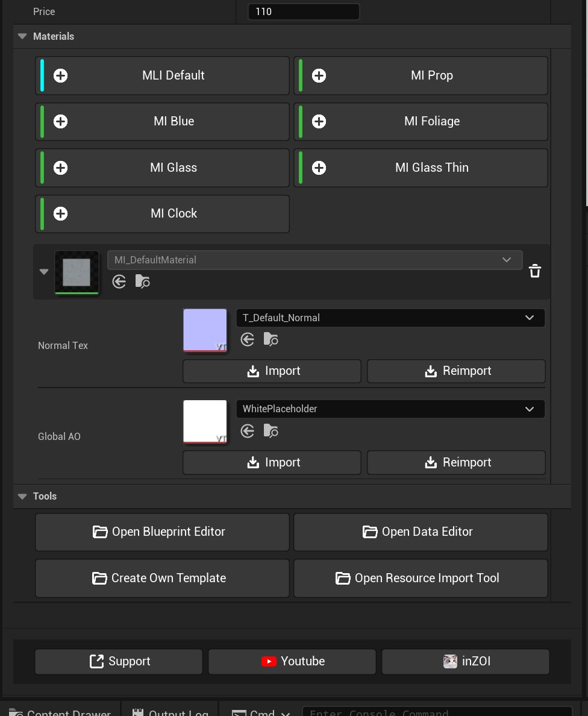Image resolution: width=588 pixels, height=716 pixels.
Task: Open the T_Default_Normal texture dropdown
Action: click(x=390, y=318)
